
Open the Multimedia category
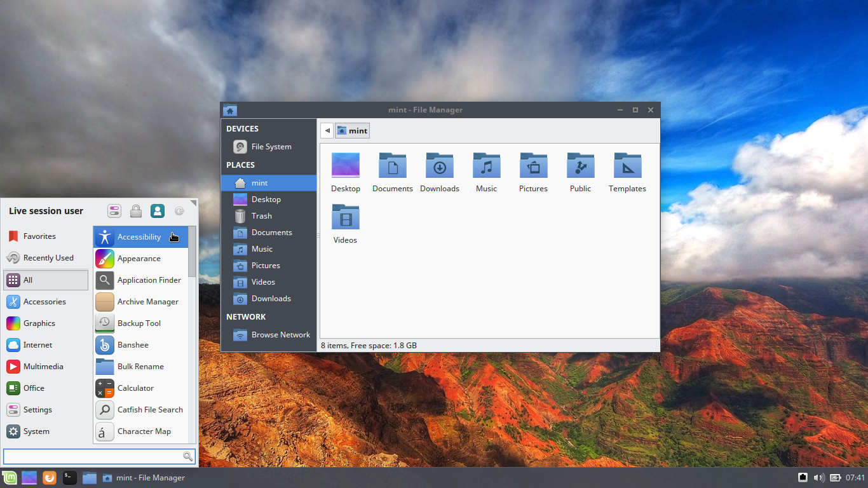pyautogui.click(x=46, y=367)
